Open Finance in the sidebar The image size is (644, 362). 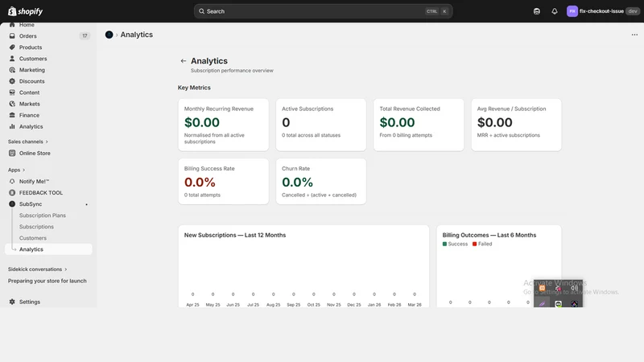coord(29,115)
